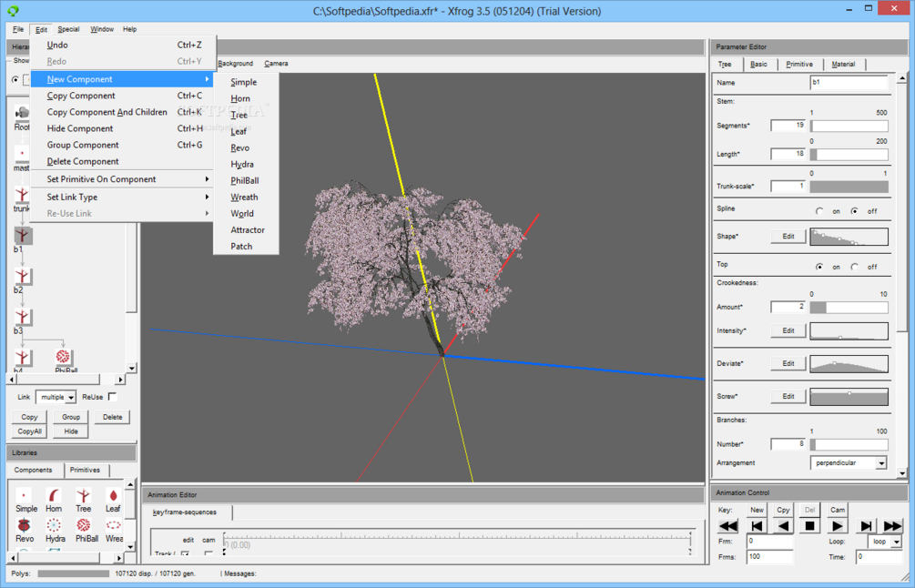Pick the Leaf component icon in Libraries
915x588 pixels.
click(113, 496)
